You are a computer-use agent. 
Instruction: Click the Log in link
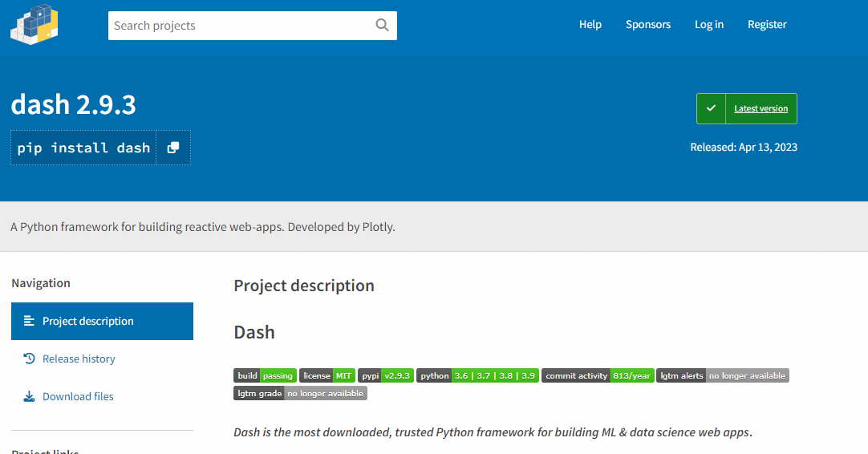[709, 25]
